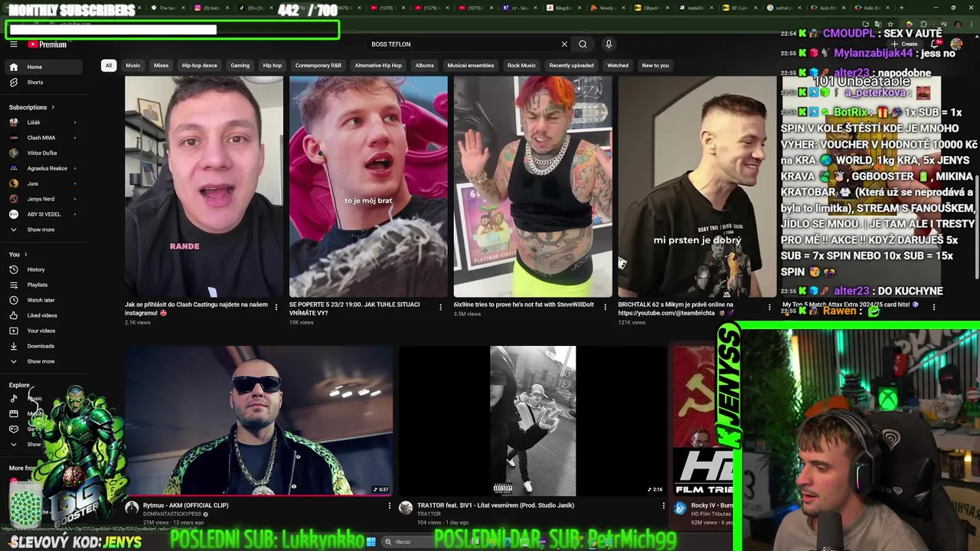Select the Alternative Hip Hop filter chip
The image size is (980, 551).
378,66
